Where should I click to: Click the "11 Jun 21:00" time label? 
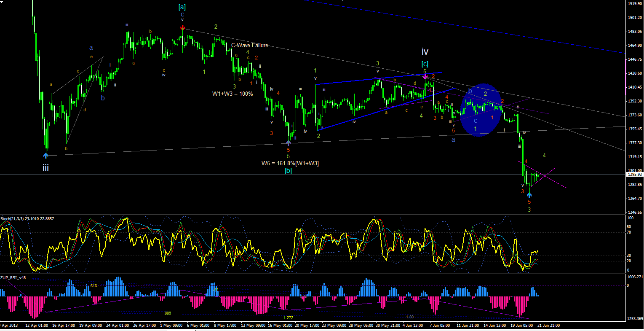468,326
